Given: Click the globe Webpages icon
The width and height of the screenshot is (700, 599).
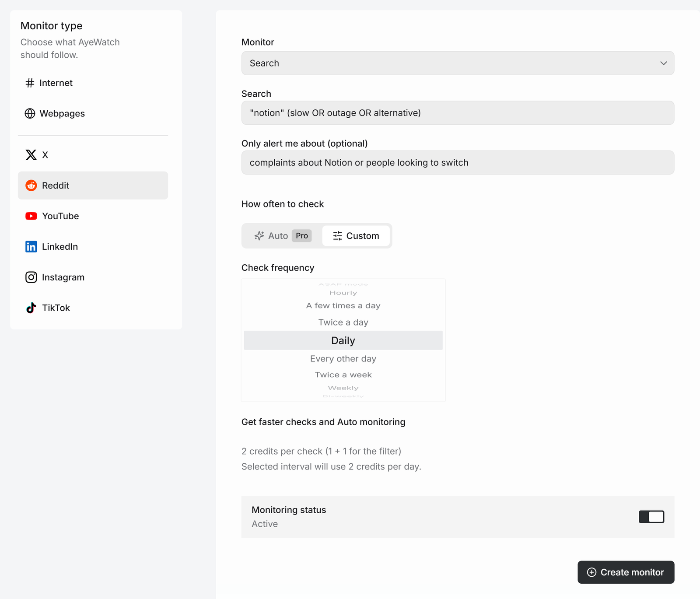Looking at the screenshot, I should click(30, 113).
